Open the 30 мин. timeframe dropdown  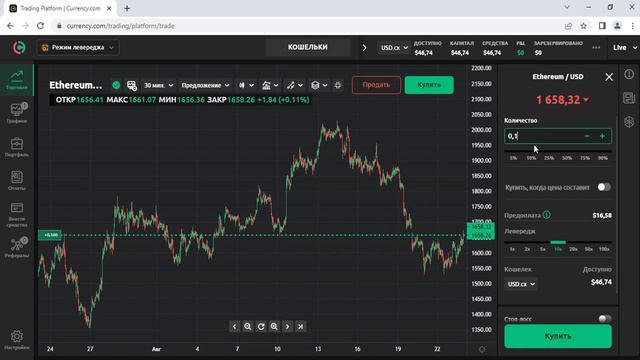[x=158, y=85]
